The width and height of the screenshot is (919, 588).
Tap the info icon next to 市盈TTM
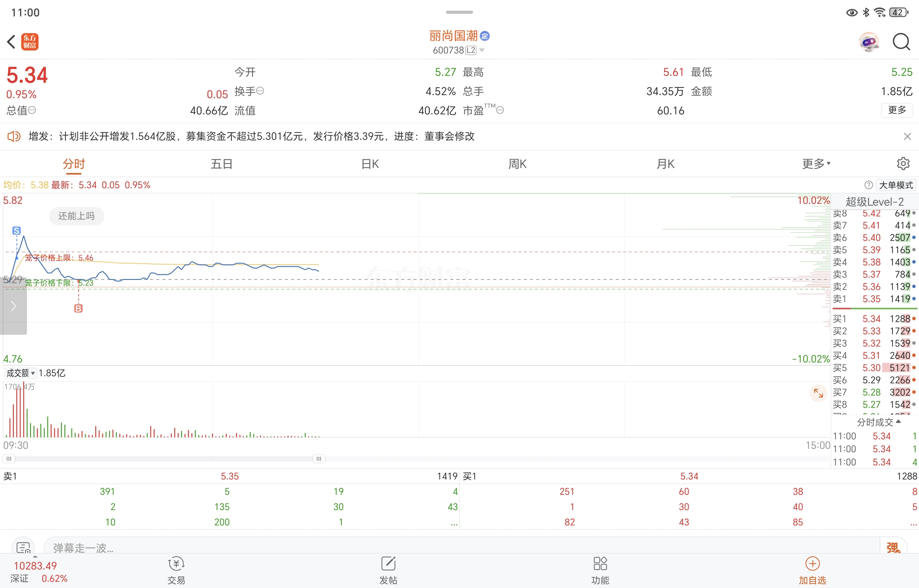pyautogui.click(x=500, y=110)
